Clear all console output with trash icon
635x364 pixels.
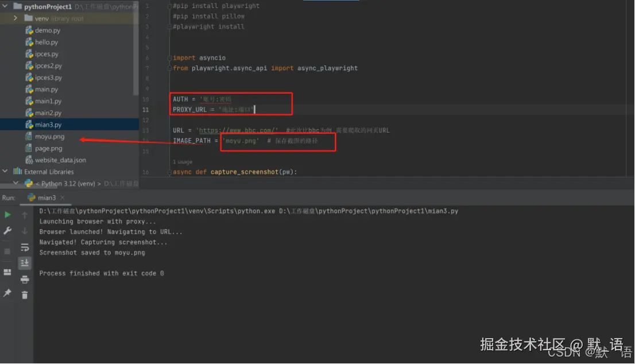(25, 295)
